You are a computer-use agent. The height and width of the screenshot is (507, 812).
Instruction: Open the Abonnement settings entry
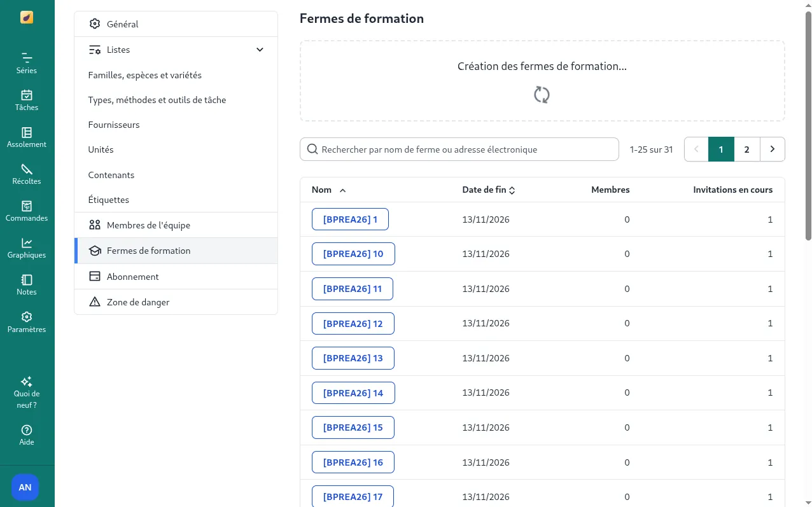tap(132, 276)
